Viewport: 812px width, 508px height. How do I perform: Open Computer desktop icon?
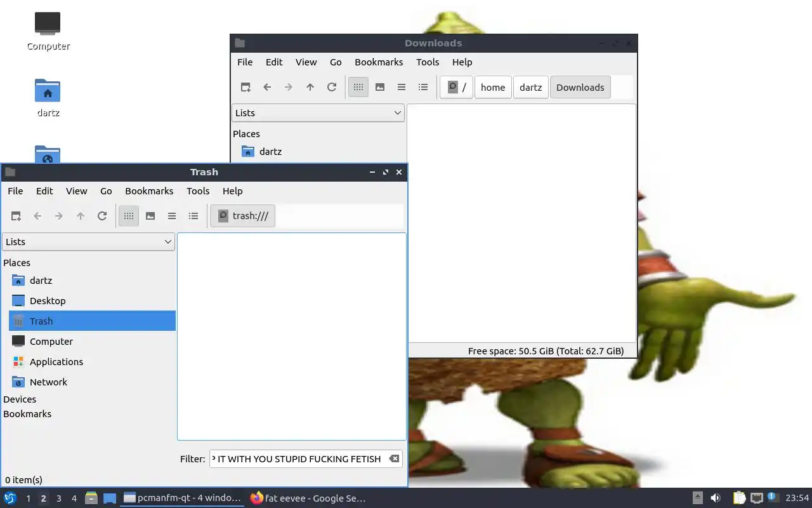pos(48,30)
